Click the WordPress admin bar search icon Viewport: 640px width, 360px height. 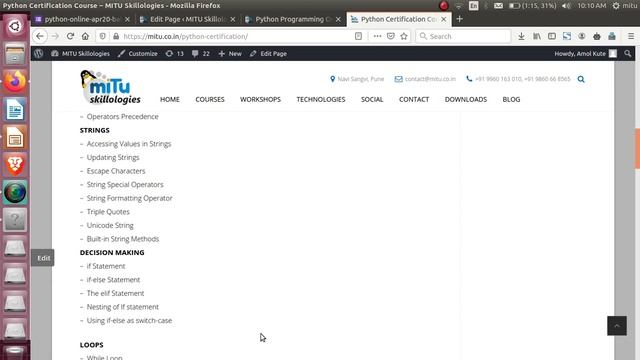tap(628, 53)
